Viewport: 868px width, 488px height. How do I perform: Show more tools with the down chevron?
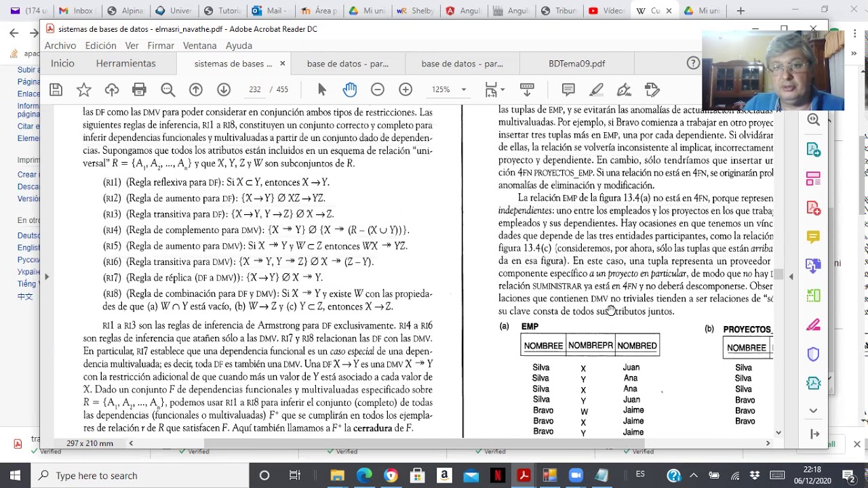click(x=813, y=411)
